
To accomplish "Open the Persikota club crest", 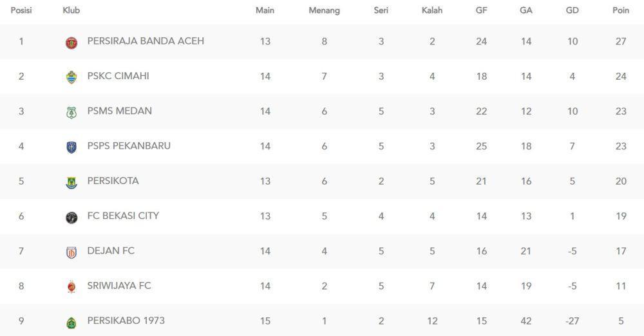I will click(x=71, y=182).
